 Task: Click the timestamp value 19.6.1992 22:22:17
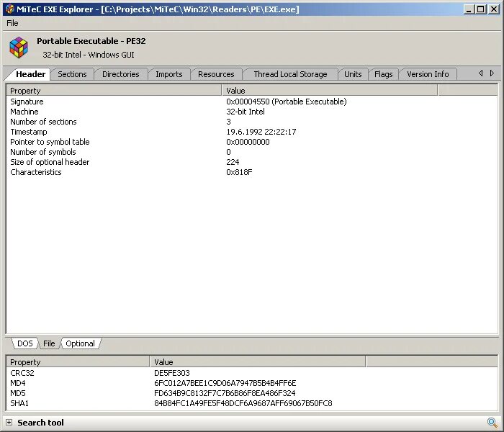(x=261, y=132)
